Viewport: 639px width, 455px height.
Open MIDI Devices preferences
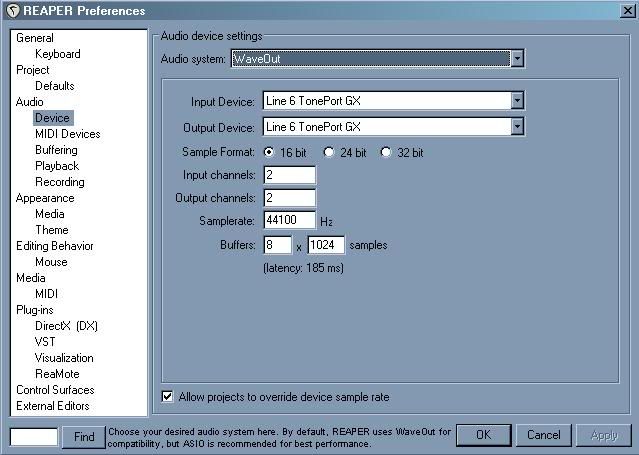pos(68,134)
